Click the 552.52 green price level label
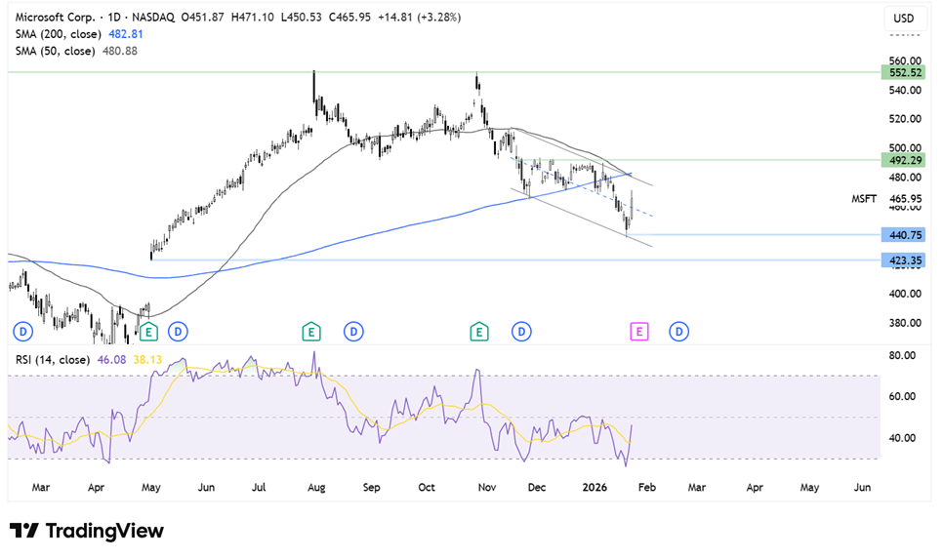 tap(902, 72)
